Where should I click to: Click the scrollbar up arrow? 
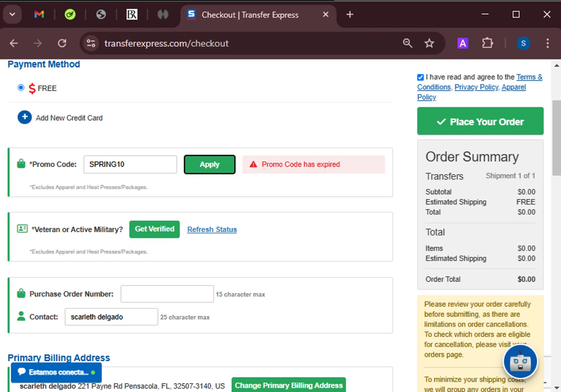point(557,65)
